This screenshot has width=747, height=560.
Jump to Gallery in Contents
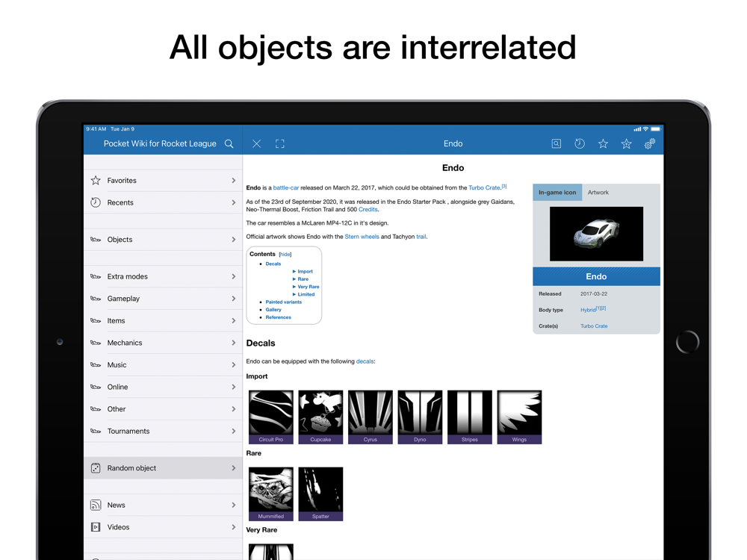[x=273, y=310]
